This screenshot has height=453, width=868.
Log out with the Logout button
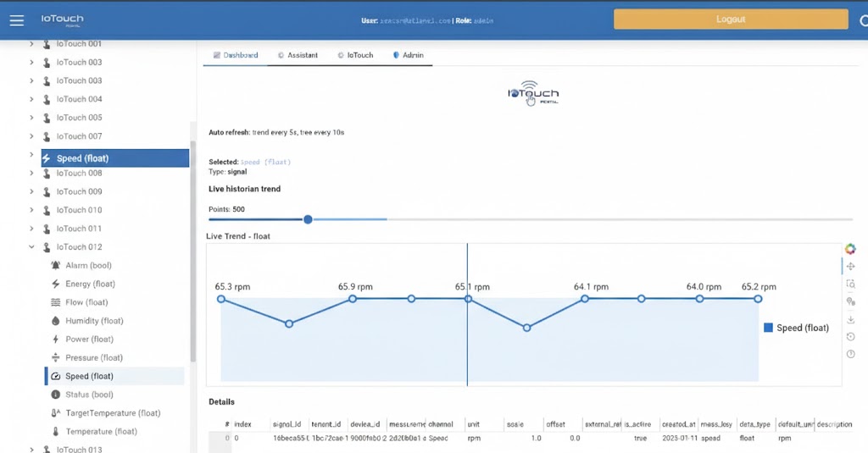click(x=731, y=19)
